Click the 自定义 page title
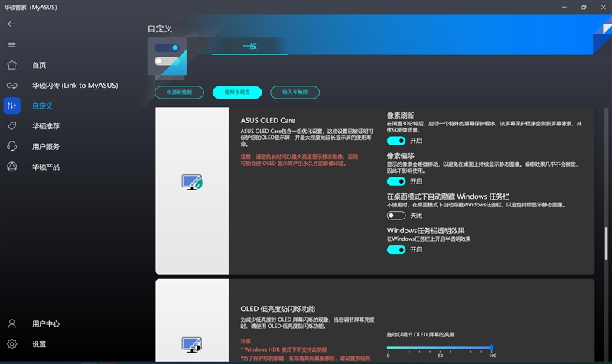612x364 pixels. click(160, 28)
